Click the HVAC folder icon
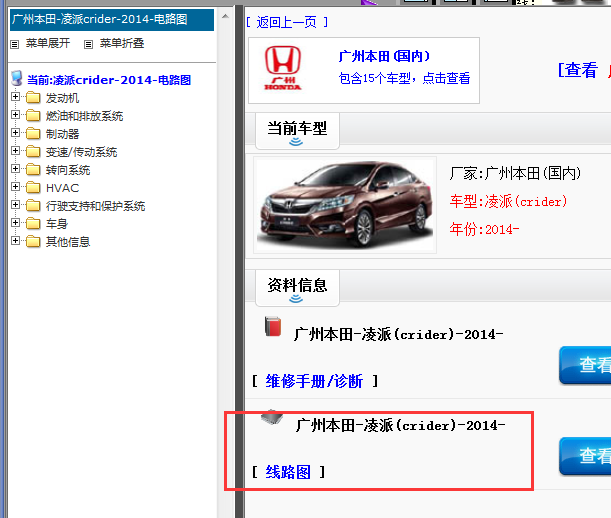The width and height of the screenshot is (611, 518). pos(33,187)
